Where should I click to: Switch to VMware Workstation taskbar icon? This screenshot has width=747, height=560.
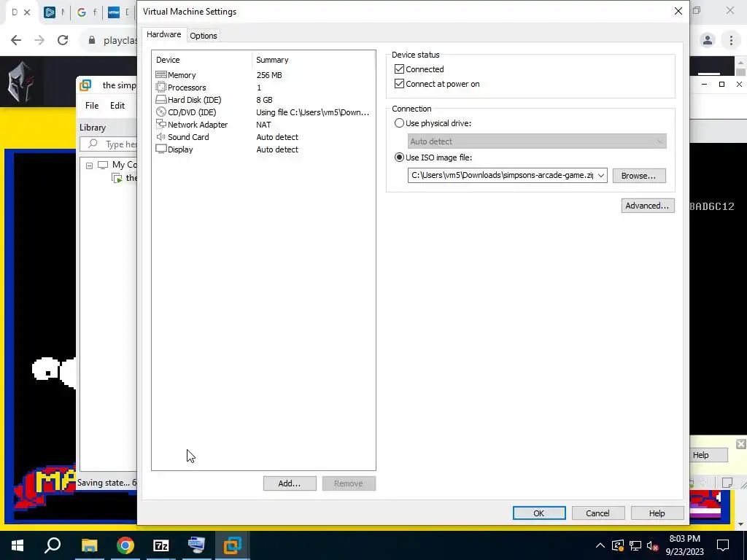click(x=233, y=545)
